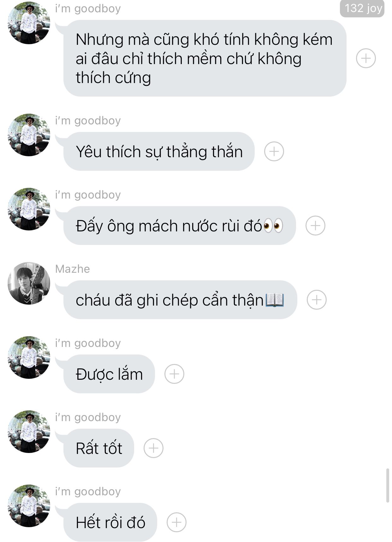
Task: Open avatar beside "Yêu thích sự thẳng thắn"
Action: pos(29,135)
